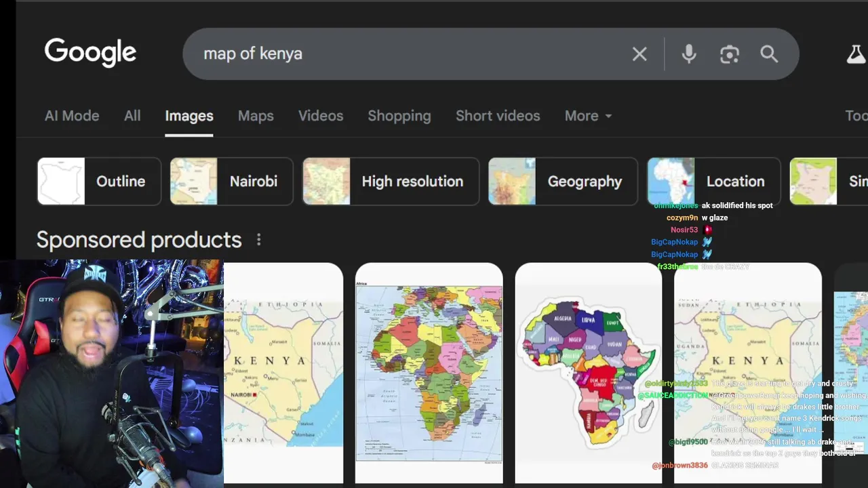Filter images by the Outline chip
868x488 pixels.
point(99,181)
